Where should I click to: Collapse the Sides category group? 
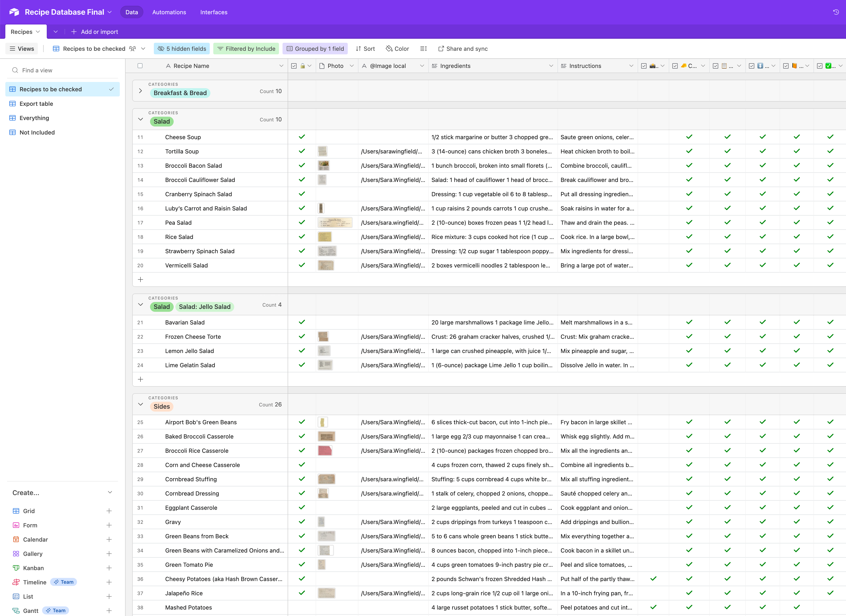pos(141,404)
